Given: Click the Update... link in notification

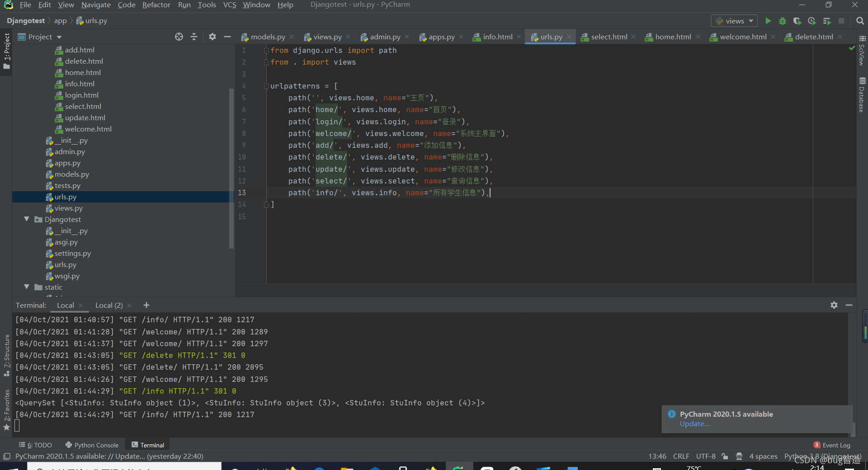Looking at the screenshot, I should coord(694,424).
